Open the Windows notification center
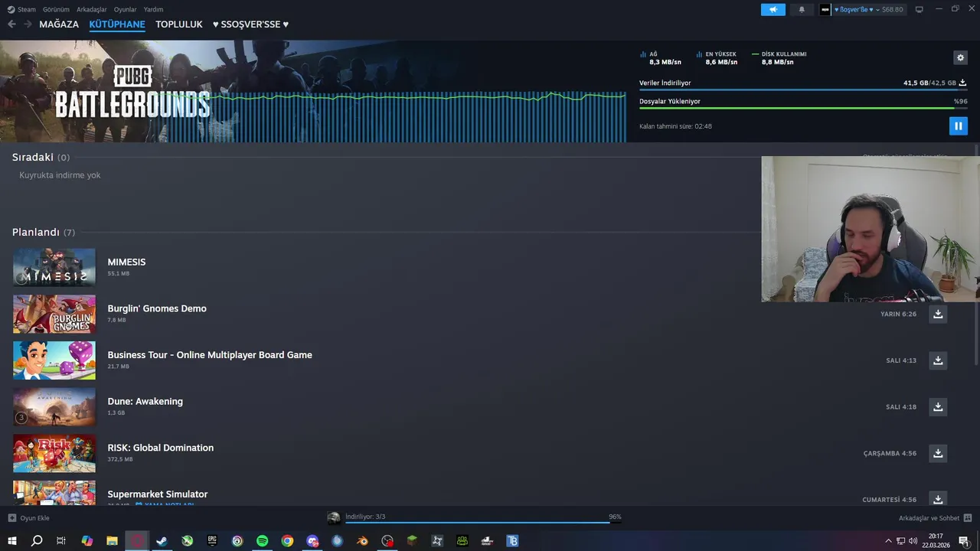980x551 pixels. tap(964, 541)
